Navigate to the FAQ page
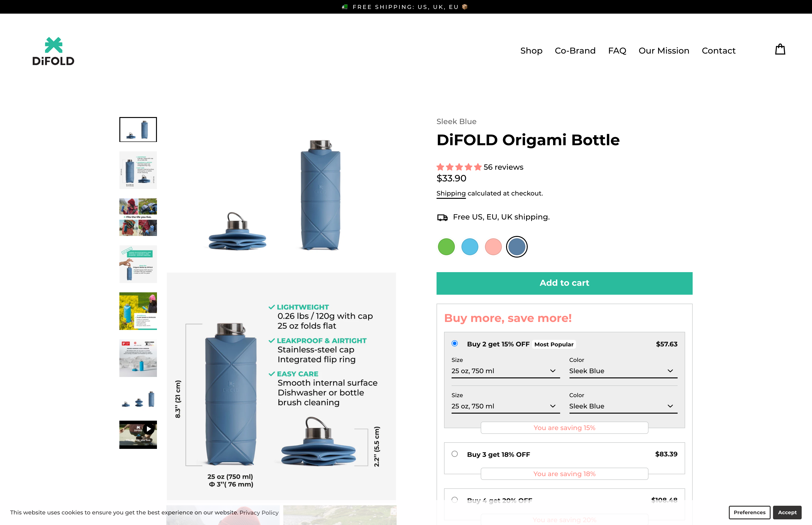The image size is (812, 525). [617, 51]
